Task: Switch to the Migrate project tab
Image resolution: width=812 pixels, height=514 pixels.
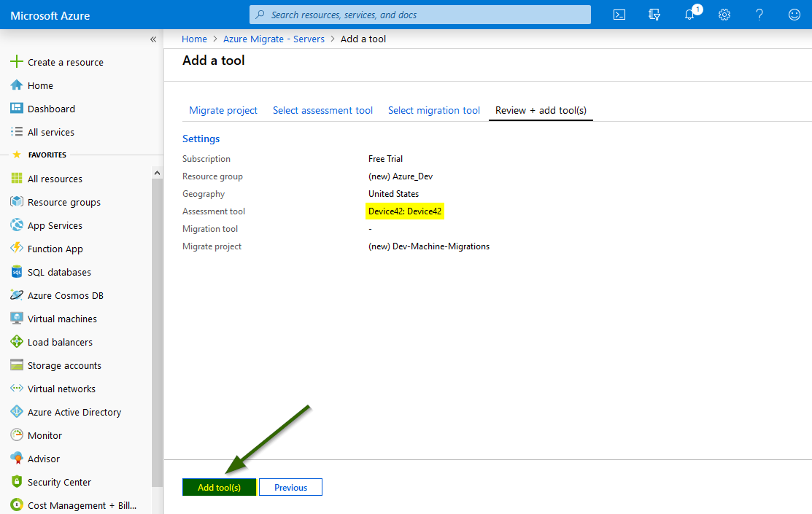Action: (x=223, y=111)
